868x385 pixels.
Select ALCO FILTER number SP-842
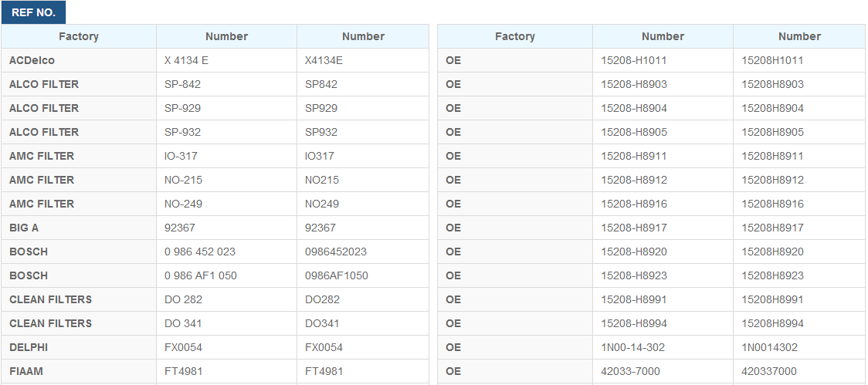point(226,84)
